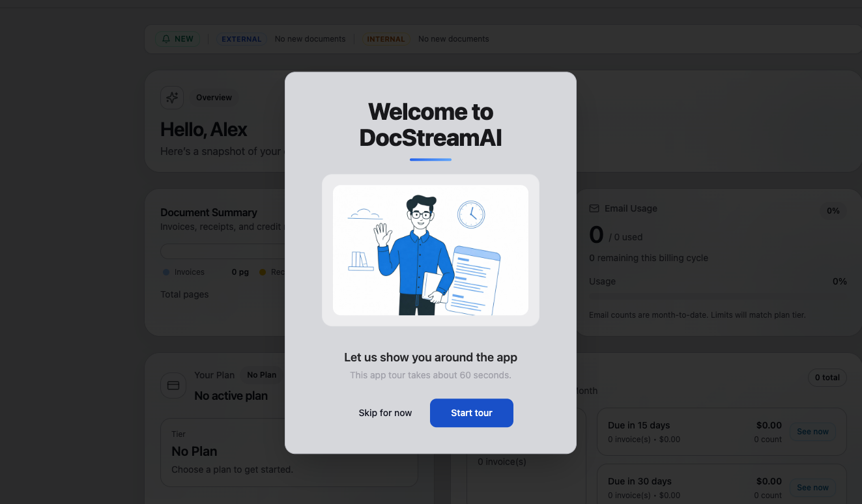Click the 'Welcome to DocStreamAI' heading
The width and height of the screenshot is (862, 504).
point(431,125)
